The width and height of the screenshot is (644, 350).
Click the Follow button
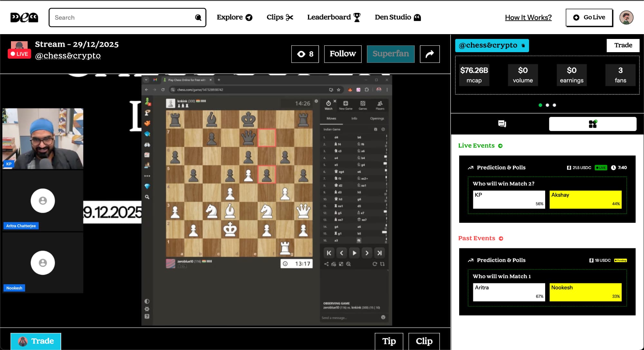pyautogui.click(x=343, y=54)
